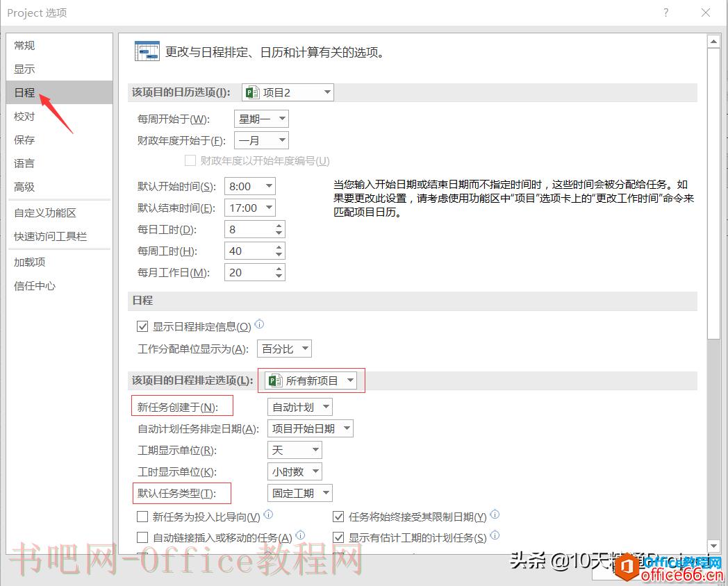Select 自定义功能区 in the sidebar
728x586 pixels.
pos(60,213)
